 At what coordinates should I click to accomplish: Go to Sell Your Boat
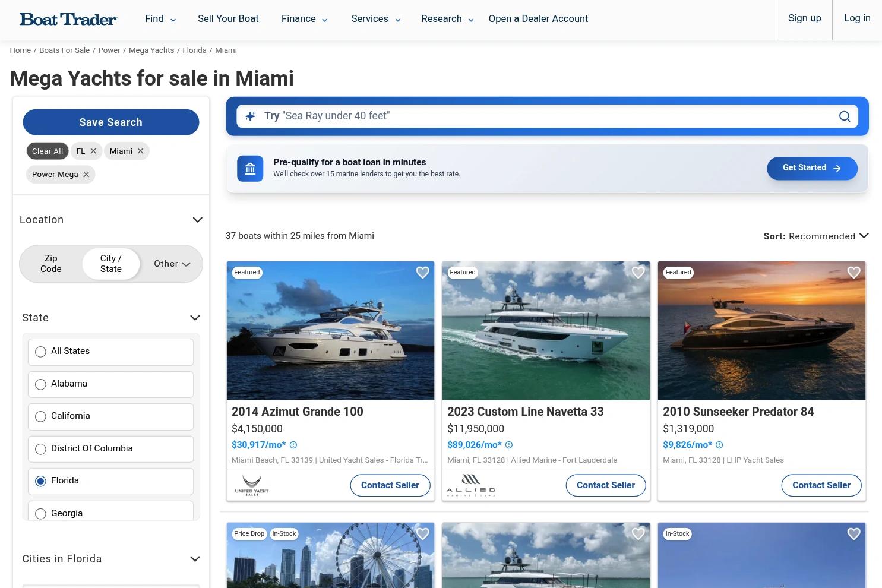click(x=228, y=19)
